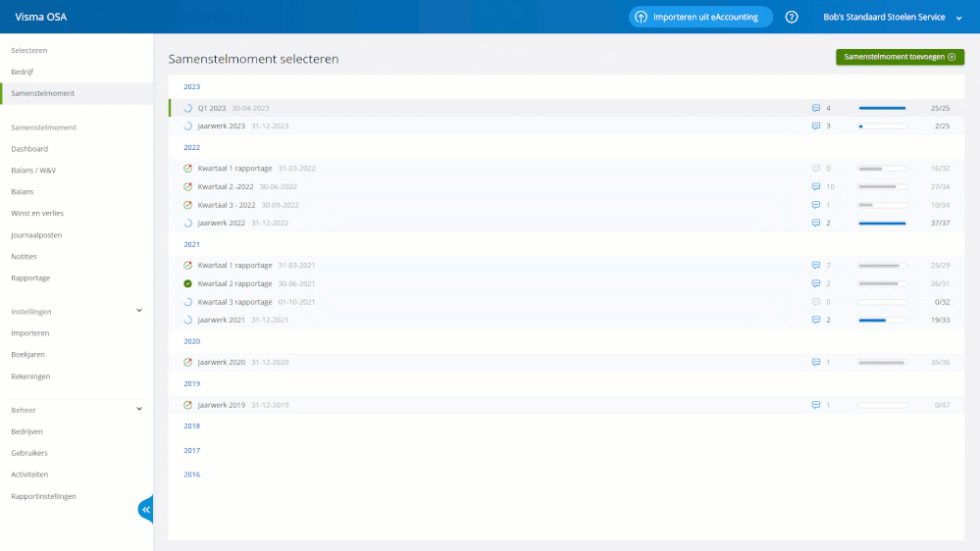This screenshot has height=551, width=980.
Task: Open the help question mark icon
Action: (792, 17)
